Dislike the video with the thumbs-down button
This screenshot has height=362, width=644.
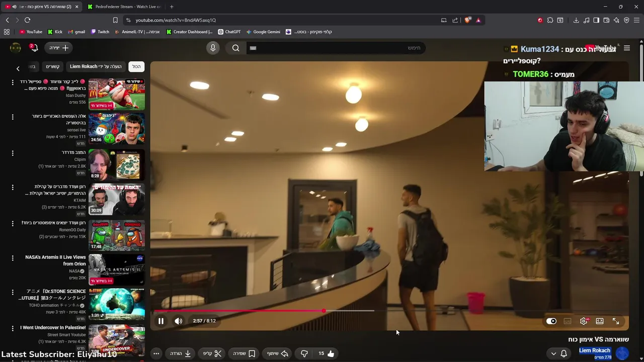(304, 353)
